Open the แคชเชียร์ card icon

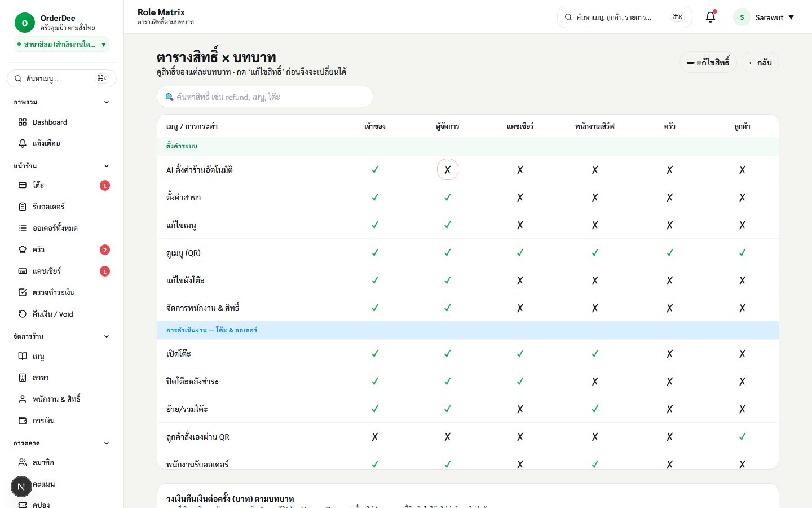[23, 271]
